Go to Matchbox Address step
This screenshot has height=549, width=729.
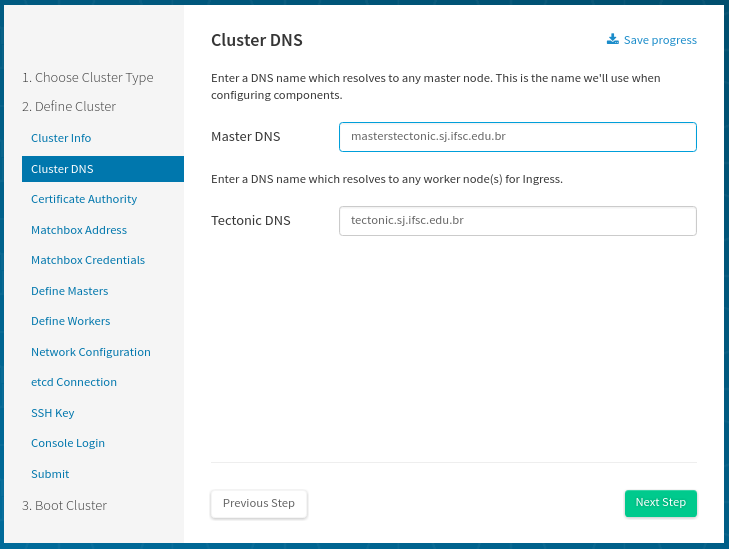[79, 230]
